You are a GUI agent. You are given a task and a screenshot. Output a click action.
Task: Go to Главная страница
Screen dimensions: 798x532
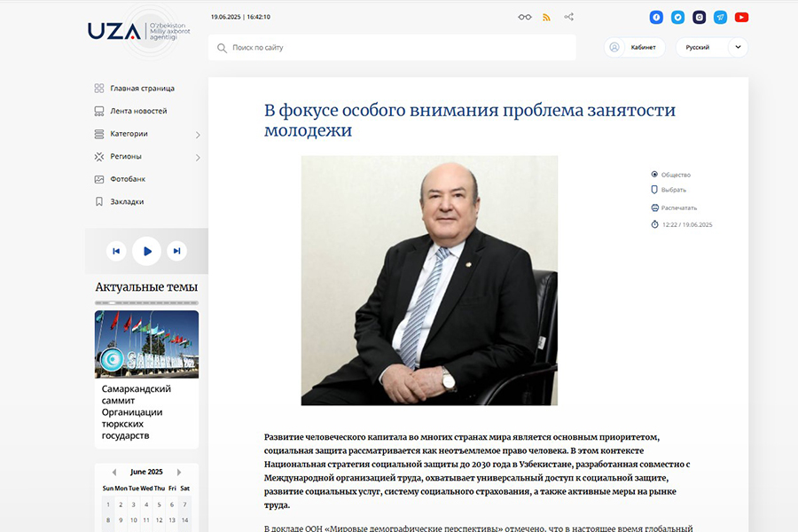pyautogui.click(x=142, y=89)
